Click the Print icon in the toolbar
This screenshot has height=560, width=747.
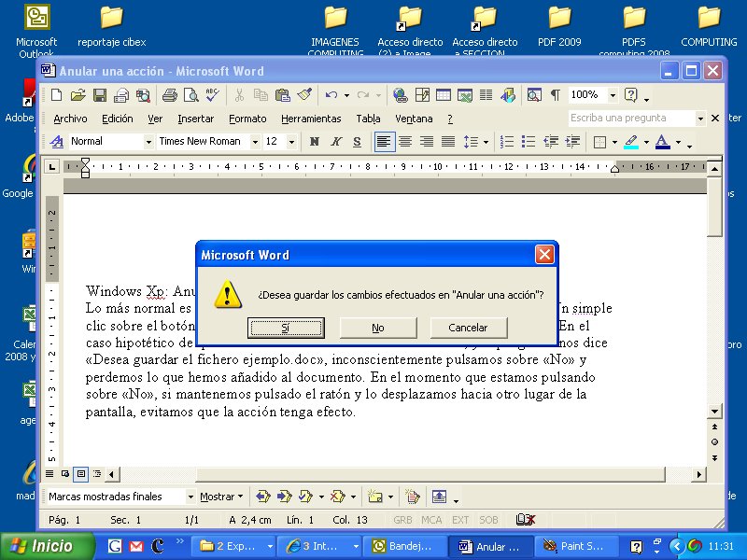169,95
